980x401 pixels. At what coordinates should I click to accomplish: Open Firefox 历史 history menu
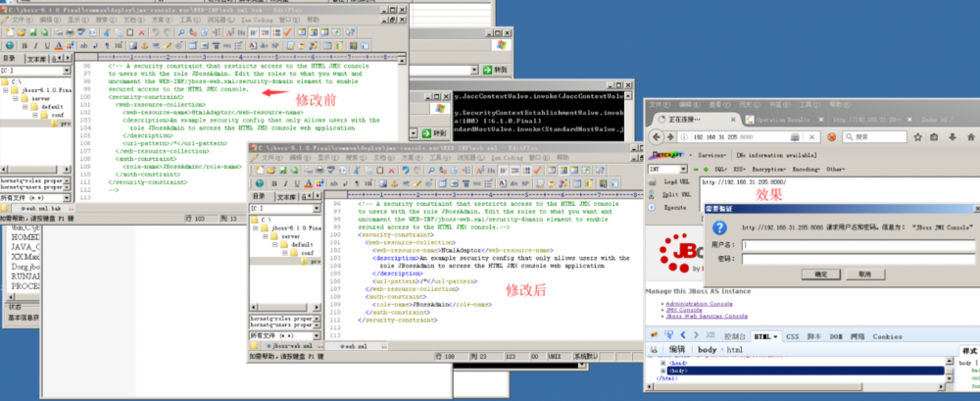click(x=750, y=105)
